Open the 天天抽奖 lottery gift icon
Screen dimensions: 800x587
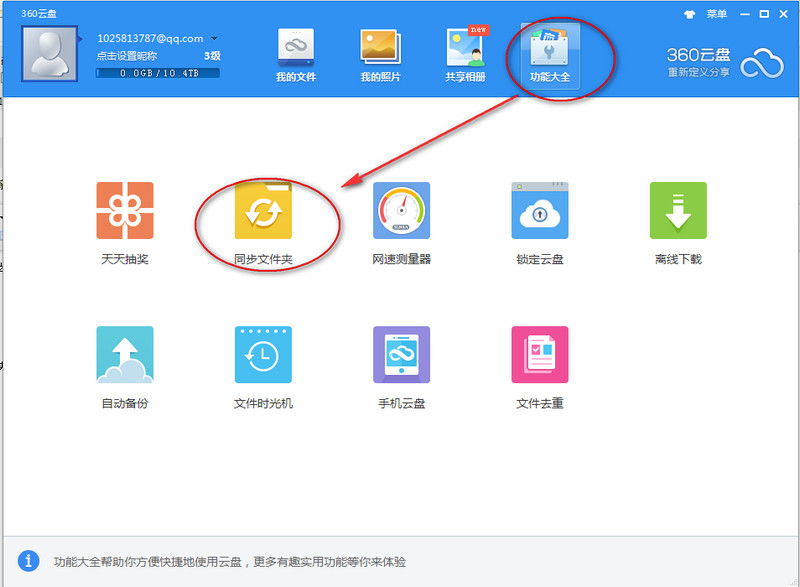coord(125,211)
